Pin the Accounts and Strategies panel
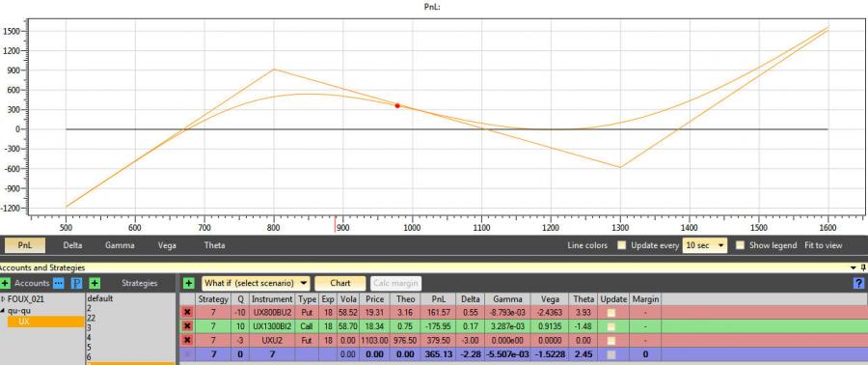The width and height of the screenshot is (868, 365). [864, 267]
